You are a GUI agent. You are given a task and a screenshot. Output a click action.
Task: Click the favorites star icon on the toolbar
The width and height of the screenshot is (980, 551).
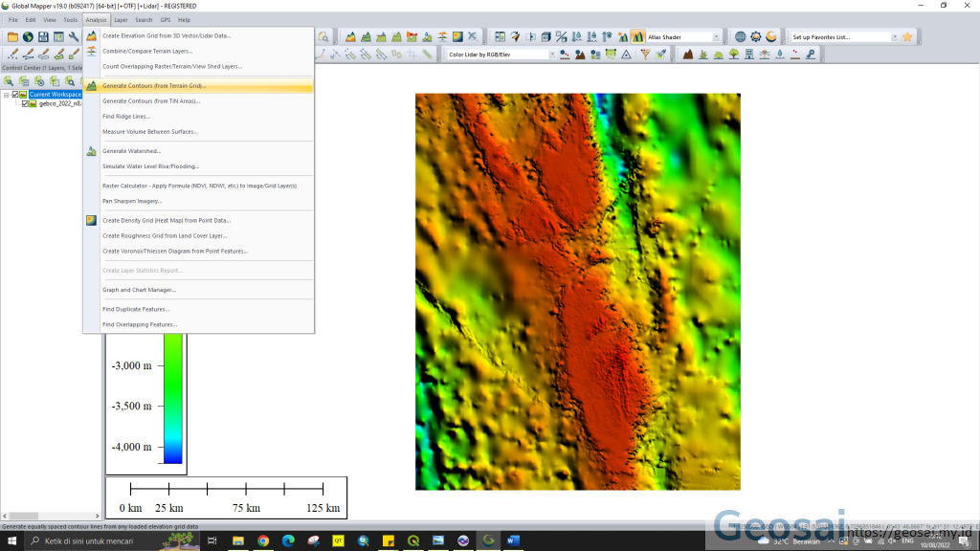(x=907, y=36)
